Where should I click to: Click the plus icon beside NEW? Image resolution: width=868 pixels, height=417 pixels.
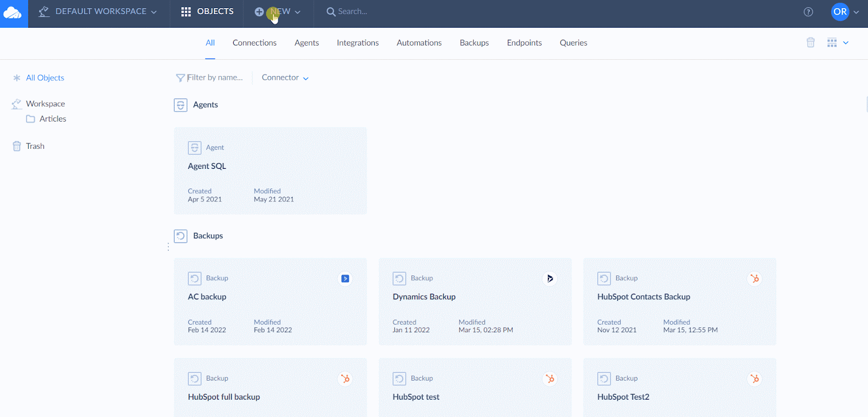pyautogui.click(x=259, y=11)
